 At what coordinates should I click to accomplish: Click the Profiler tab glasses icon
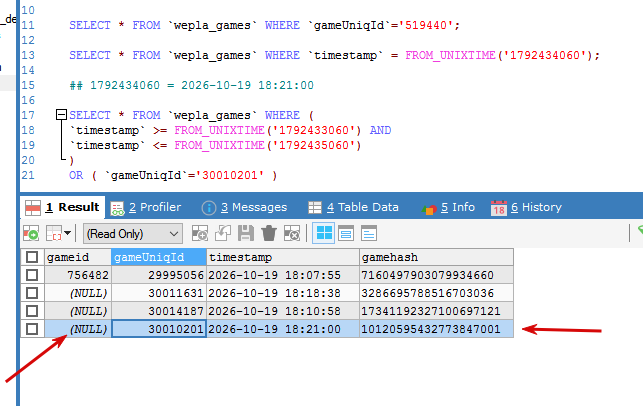(x=117, y=208)
